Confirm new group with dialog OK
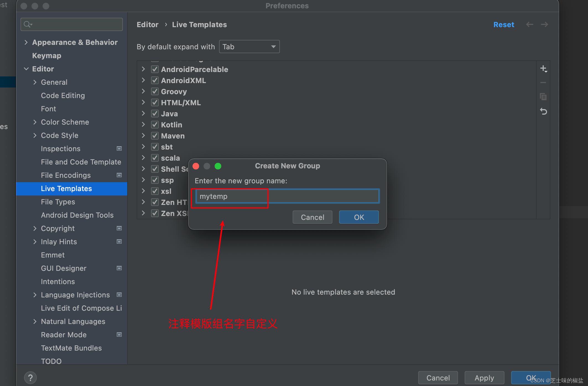Screen dimensions: 588x386 point(359,217)
